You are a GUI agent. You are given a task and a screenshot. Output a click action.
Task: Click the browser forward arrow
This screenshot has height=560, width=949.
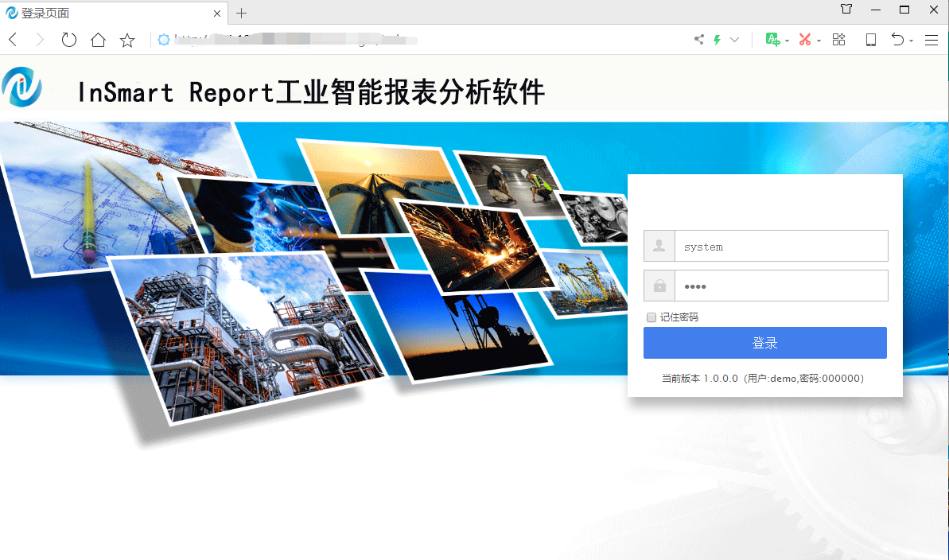point(40,40)
